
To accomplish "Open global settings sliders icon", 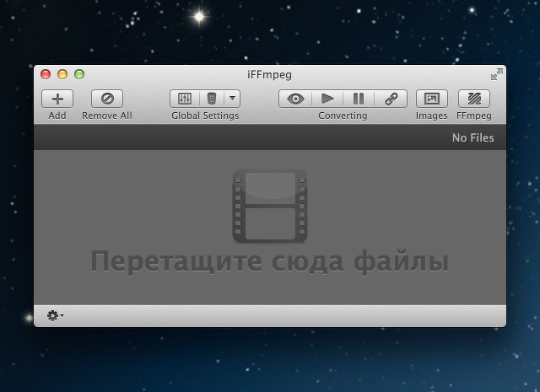I will (x=185, y=99).
